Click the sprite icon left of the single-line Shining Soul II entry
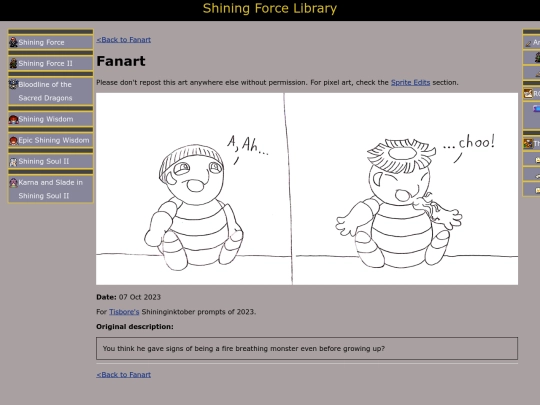Image resolution: width=540 pixels, height=405 pixels. [13, 162]
